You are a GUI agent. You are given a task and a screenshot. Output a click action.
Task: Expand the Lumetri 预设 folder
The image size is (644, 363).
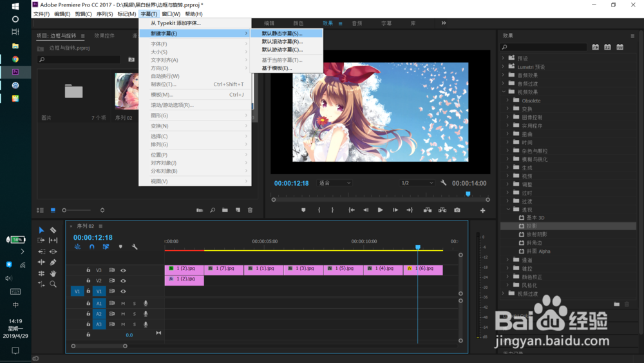click(503, 66)
